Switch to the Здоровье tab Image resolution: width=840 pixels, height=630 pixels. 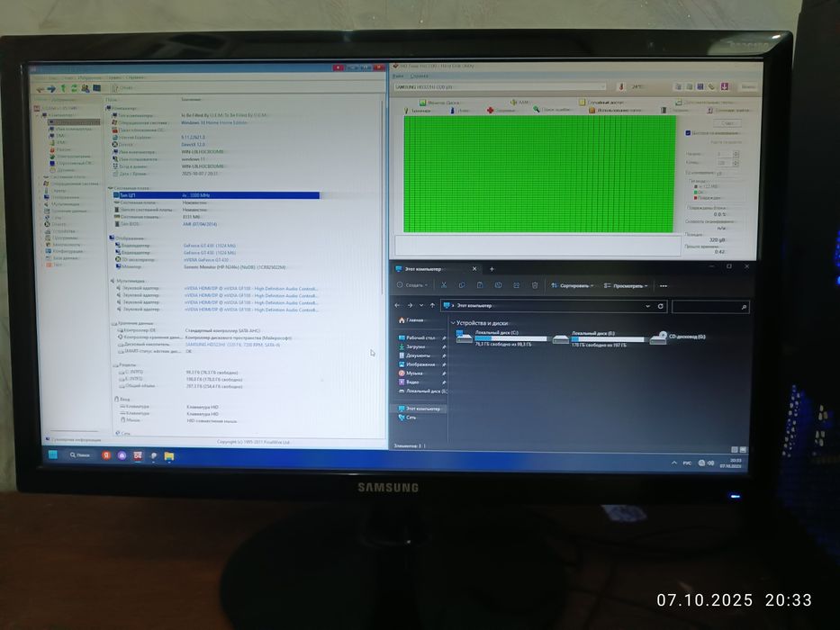pos(501,111)
